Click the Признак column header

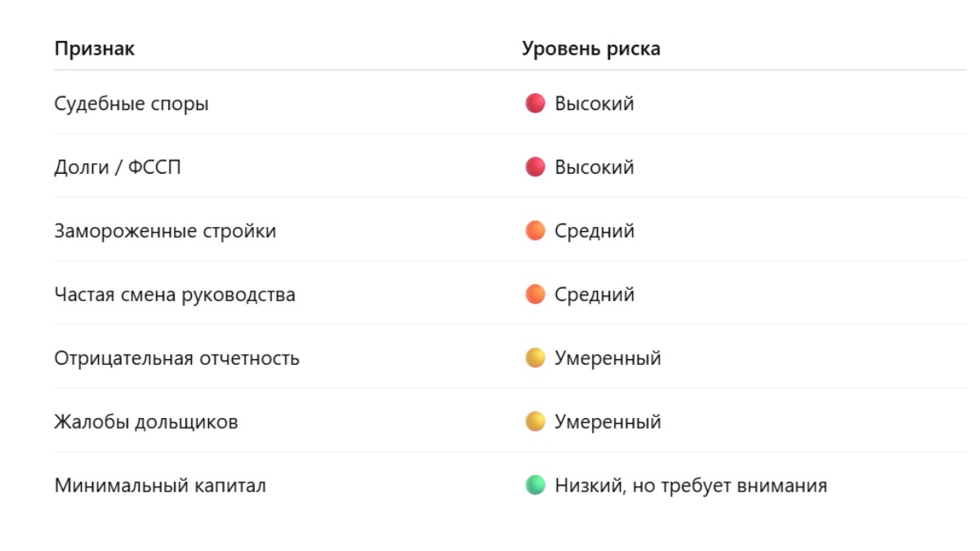[x=94, y=49]
